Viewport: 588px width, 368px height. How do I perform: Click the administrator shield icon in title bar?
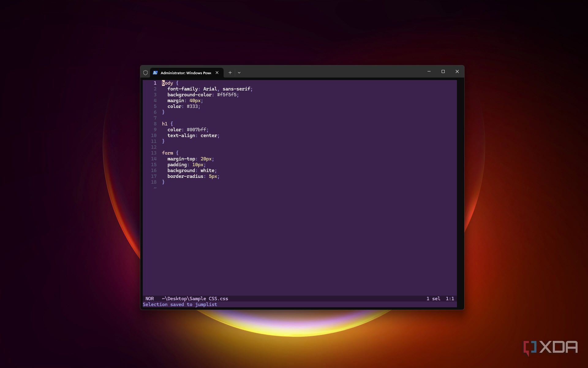(145, 73)
